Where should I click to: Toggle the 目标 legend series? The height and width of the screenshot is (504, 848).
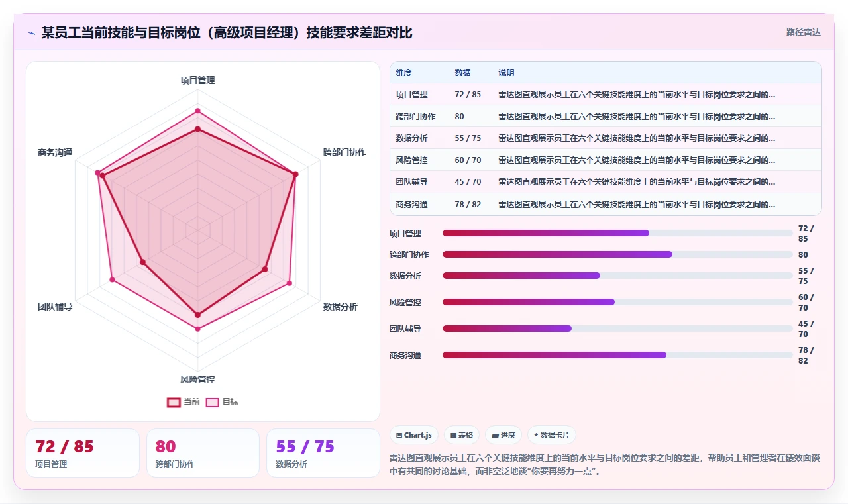pyautogui.click(x=222, y=402)
